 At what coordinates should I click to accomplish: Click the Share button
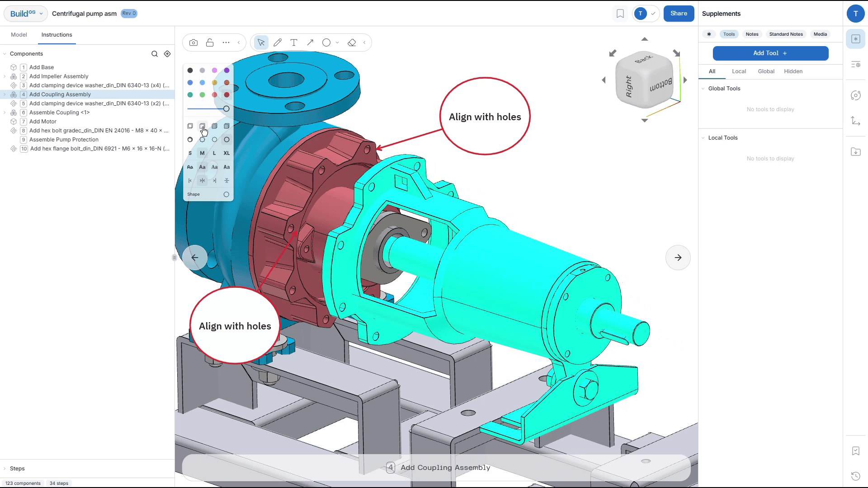(x=679, y=14)
